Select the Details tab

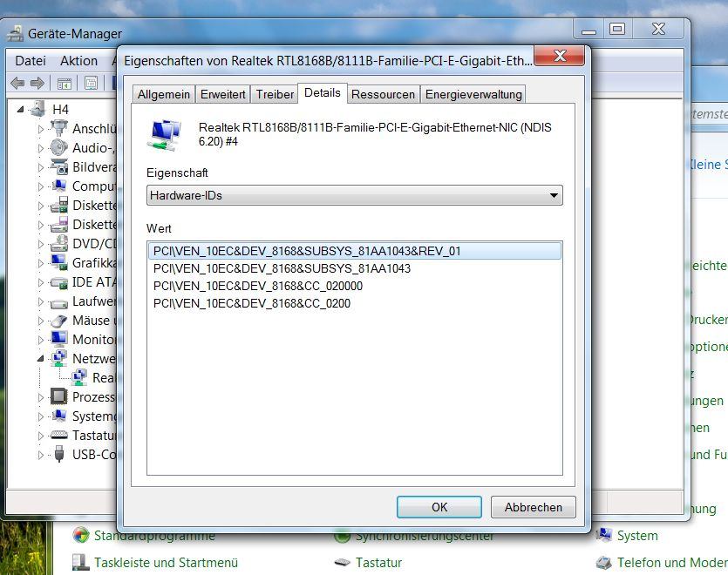pyautogui.click(x=323, y=93)
